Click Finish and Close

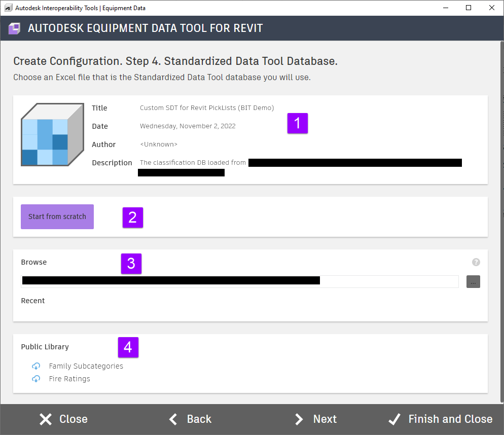click(x=440, y=419)
